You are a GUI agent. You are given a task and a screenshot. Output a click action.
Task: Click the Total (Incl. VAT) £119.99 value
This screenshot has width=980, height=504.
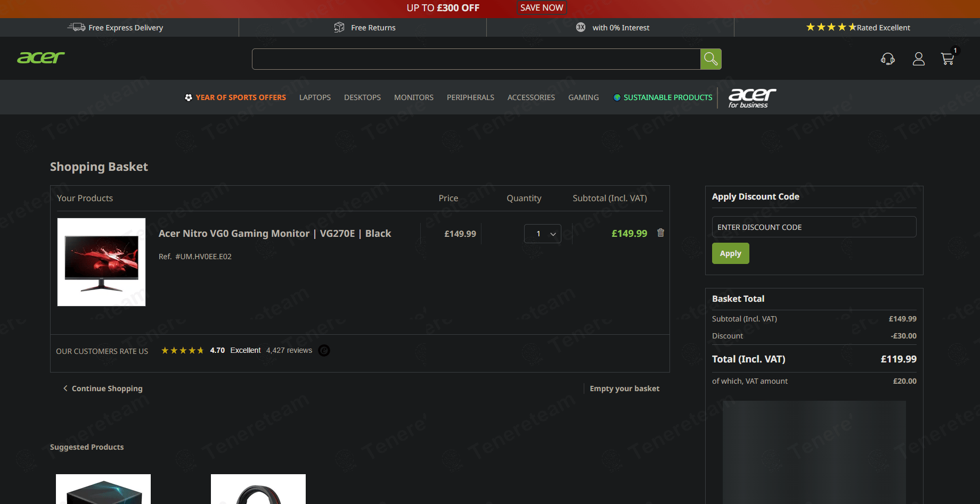(x=899, y=359)
